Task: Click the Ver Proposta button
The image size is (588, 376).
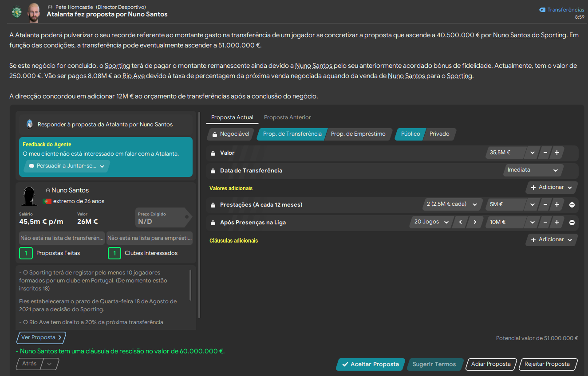Action: point(41,338)
